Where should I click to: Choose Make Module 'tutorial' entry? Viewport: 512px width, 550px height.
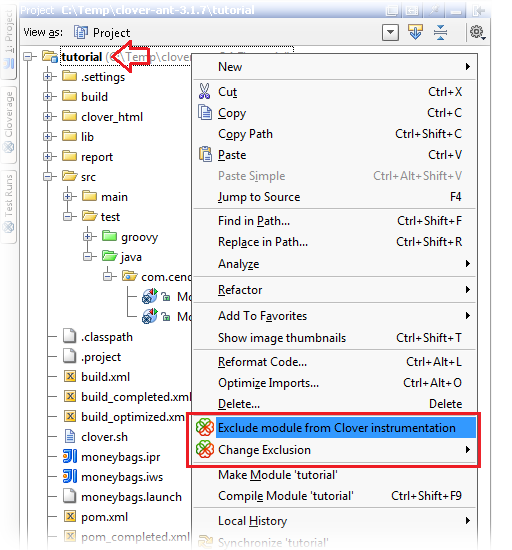(335, 475)
